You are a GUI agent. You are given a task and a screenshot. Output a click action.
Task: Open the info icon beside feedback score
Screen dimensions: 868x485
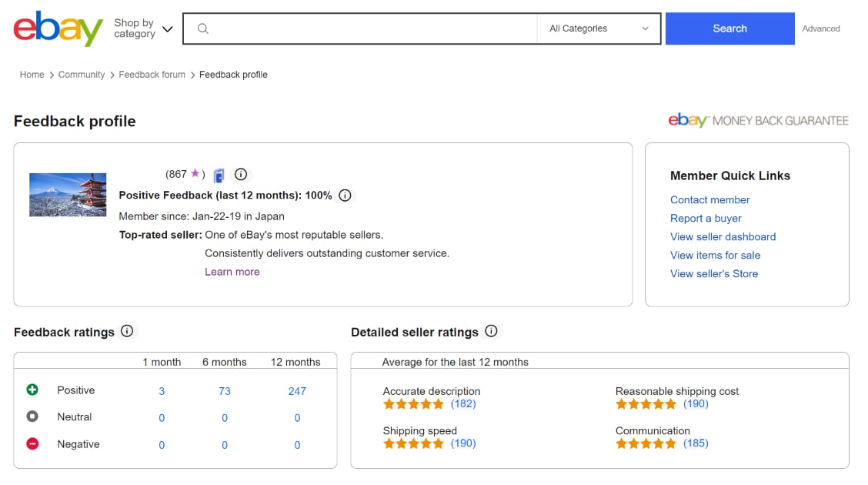(240, 175)
